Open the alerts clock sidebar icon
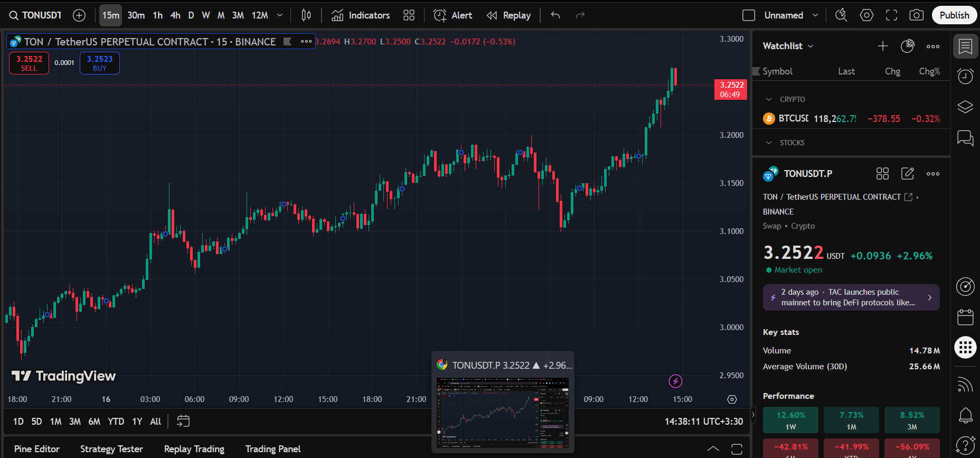 [965, 77]
